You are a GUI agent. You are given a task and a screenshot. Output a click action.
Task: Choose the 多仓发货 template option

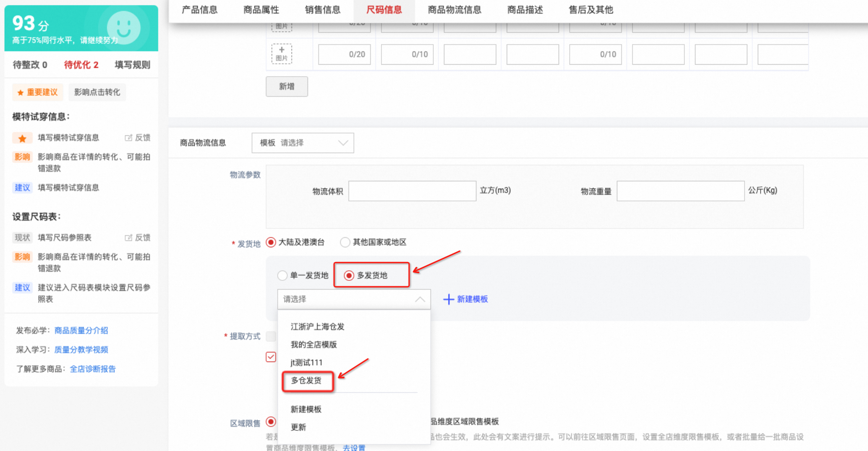coord(306,380)
